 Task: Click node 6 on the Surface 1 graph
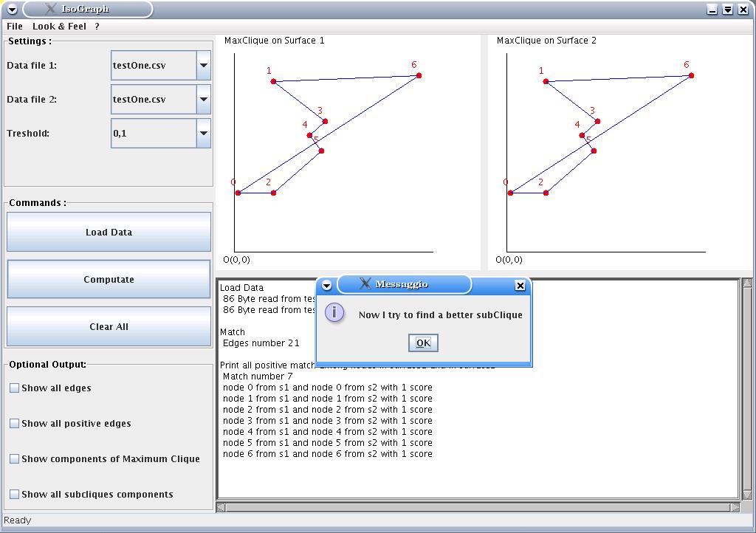pyautogui.click(x=419, y=75)
